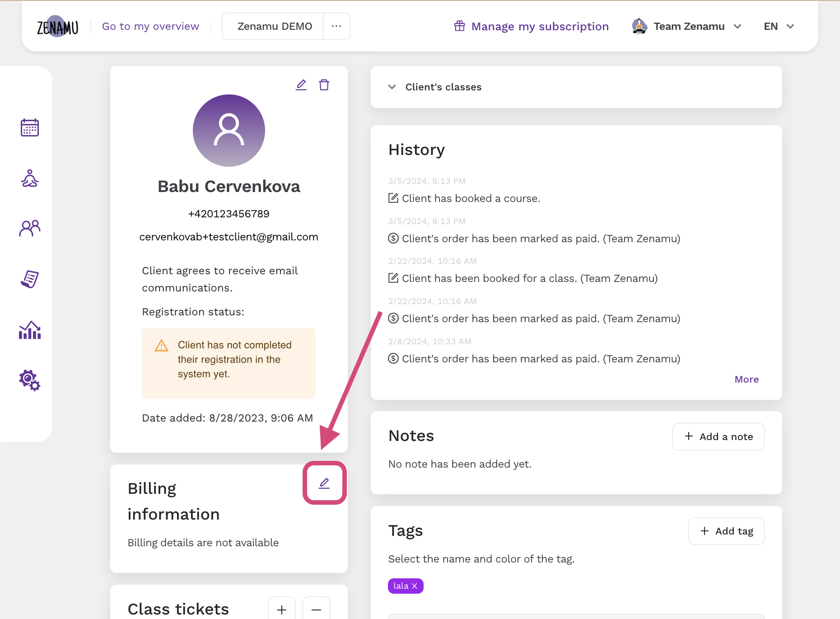The width and height of the screenshot is (840, 619).
Task: Click gift icon beside Manage my subscription
Action: point(460,26)
